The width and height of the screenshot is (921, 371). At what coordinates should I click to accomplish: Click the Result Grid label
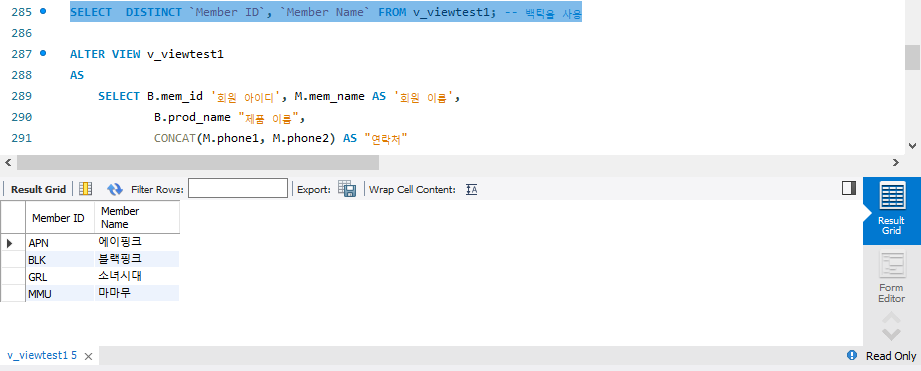(39, 190)
